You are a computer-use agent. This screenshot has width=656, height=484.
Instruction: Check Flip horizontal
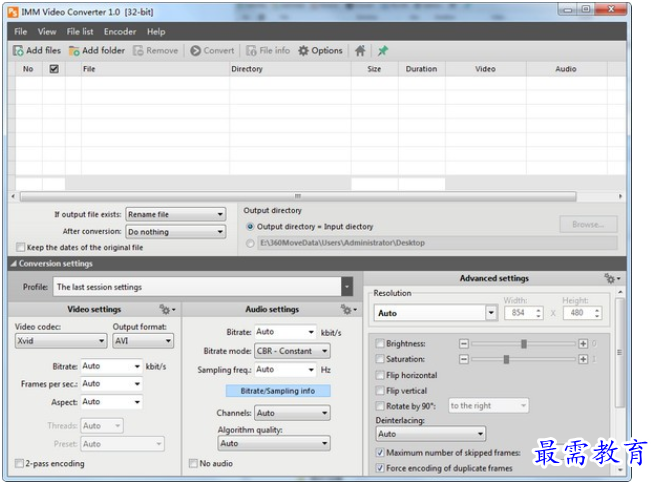click(380, 375)
